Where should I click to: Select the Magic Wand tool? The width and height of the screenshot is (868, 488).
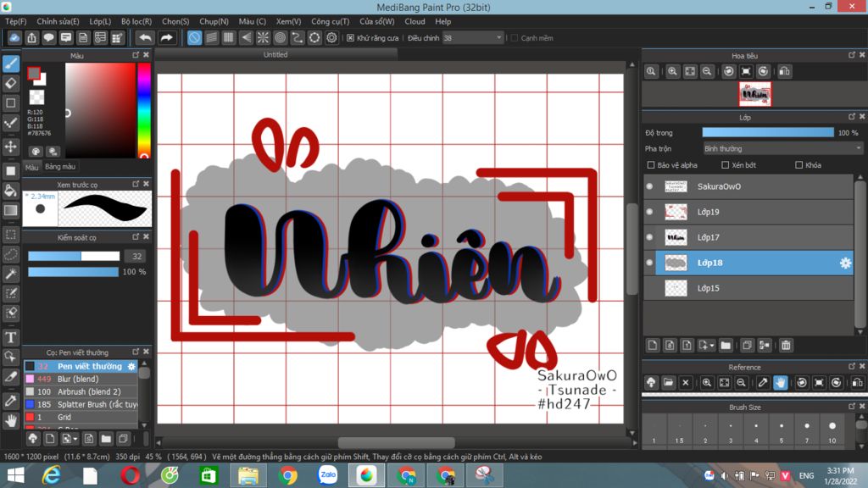click(x=11, y=274)
